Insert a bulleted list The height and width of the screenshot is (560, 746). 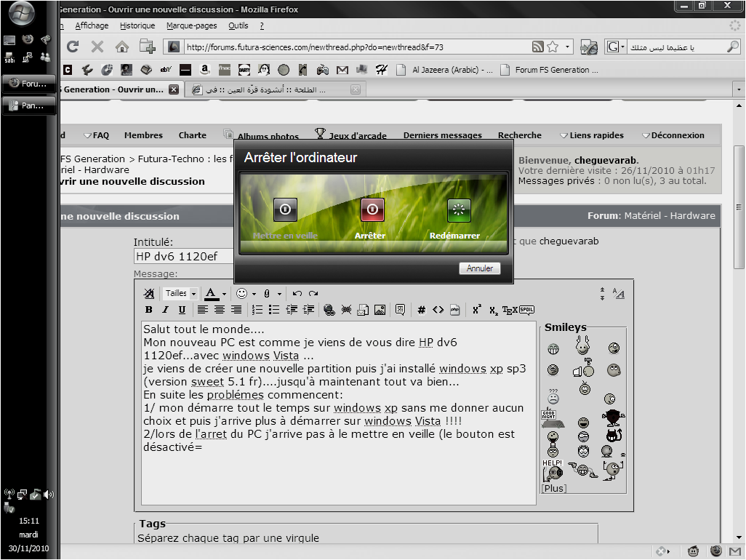coord(273,310)
